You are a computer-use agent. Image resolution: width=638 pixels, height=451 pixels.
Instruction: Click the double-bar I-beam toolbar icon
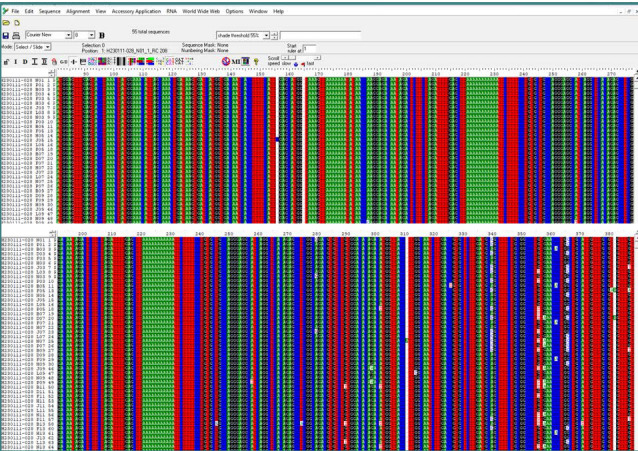coord(44,62)
